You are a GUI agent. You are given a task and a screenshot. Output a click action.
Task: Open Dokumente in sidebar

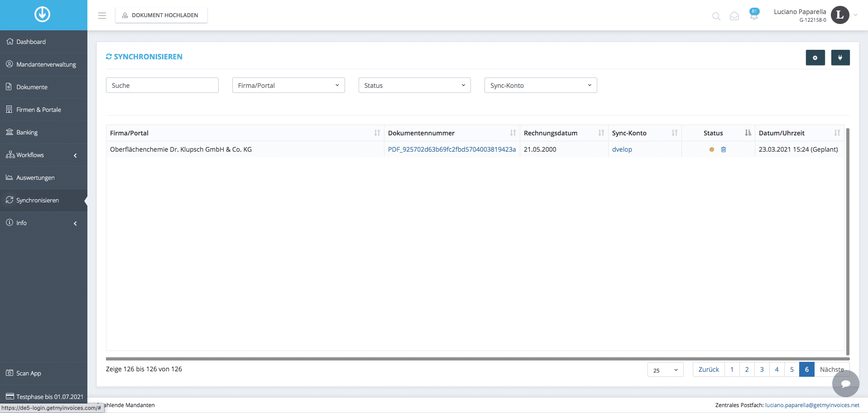pos(43,87)
